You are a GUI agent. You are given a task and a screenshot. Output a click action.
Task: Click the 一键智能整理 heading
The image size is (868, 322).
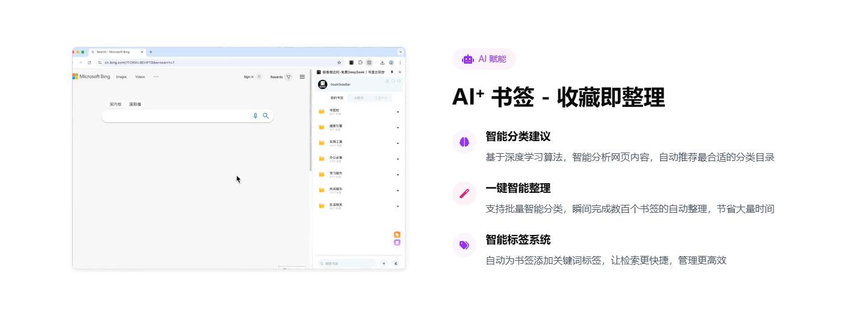(518, 188)
